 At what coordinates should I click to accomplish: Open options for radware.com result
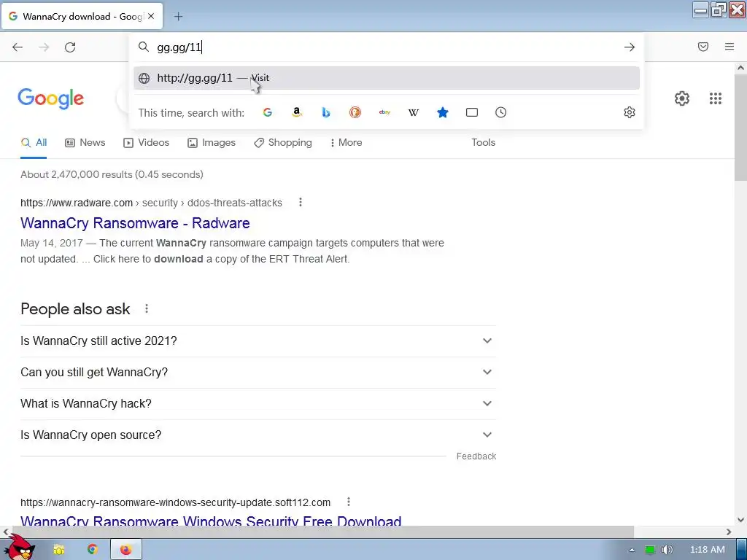[300, 203]
